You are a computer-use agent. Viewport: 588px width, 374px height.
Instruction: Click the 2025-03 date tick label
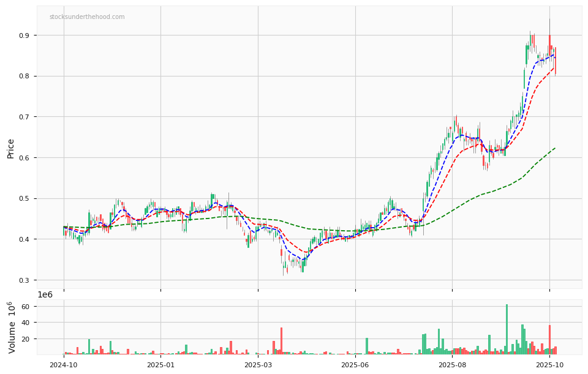pyautogui.click(x=258, y=365)
